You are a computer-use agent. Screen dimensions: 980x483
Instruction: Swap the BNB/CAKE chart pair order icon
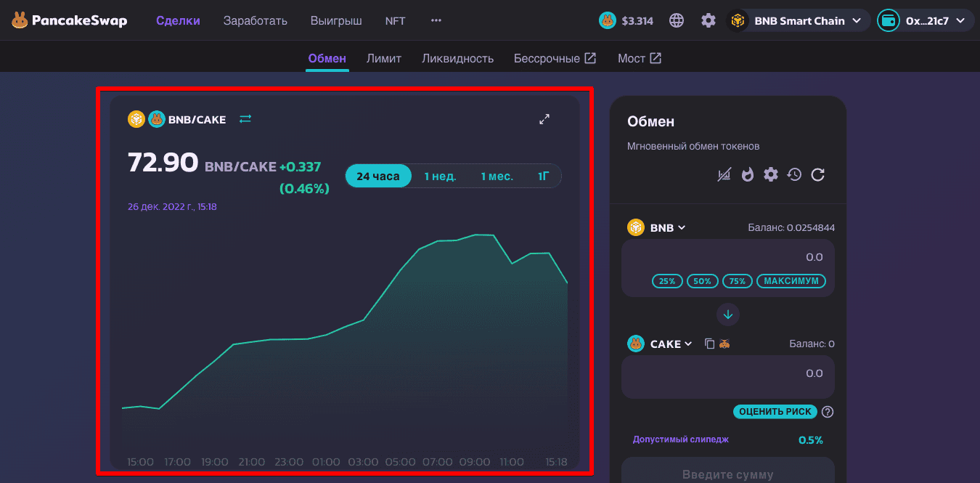click(x=245, y=118)
